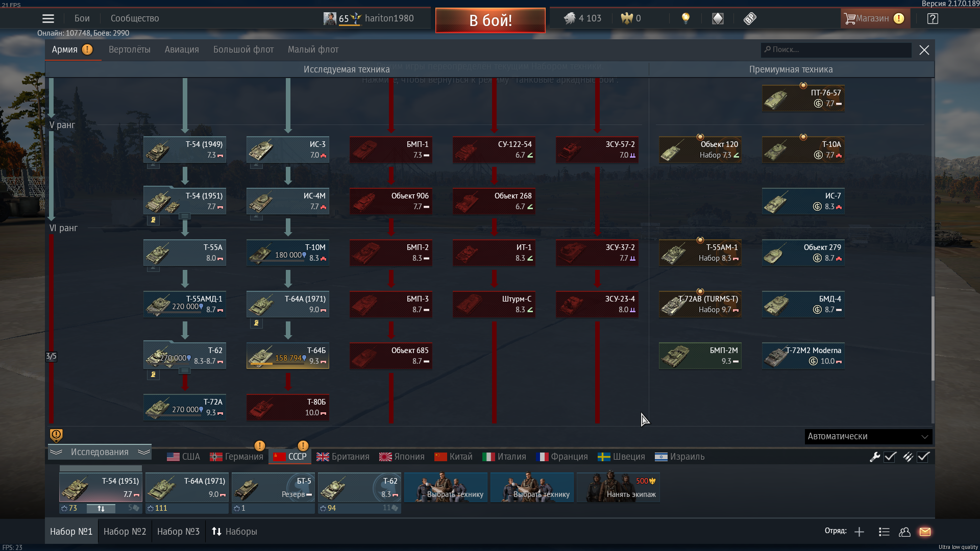The height and width of the screenshot is (551, 980).
Task: Switch to the Авиация tab
Action: pyautogui.click(x=182, y=49)
